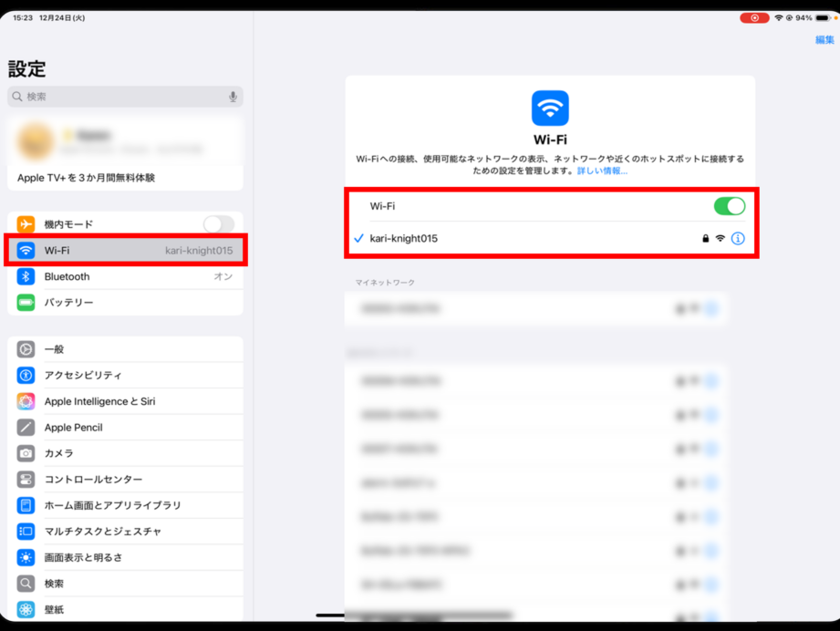Open バッテリー battery settings
The image size is (840, 631).
[x=125, y=302]
